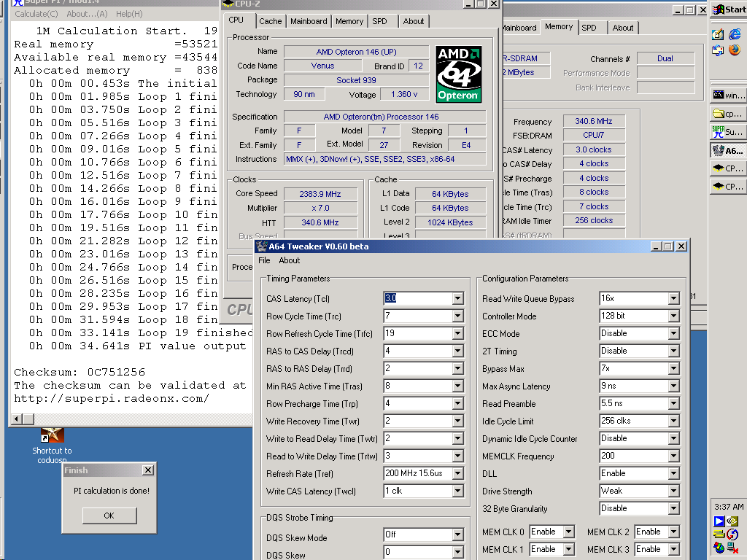Switch to the Cache tab in CPU-Z
747x560 pixels.
click(x=270, y=21)
